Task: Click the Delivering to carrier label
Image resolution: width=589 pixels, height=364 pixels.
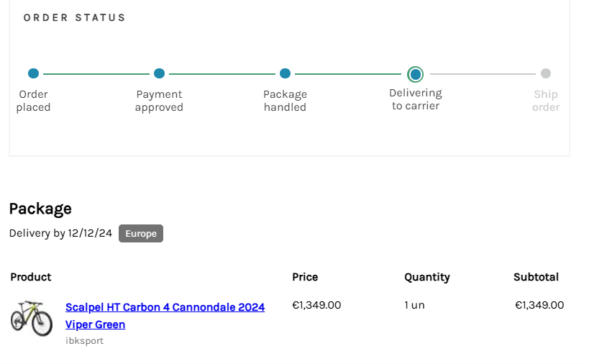Action: pyautogui.click(x=415, y=99)
